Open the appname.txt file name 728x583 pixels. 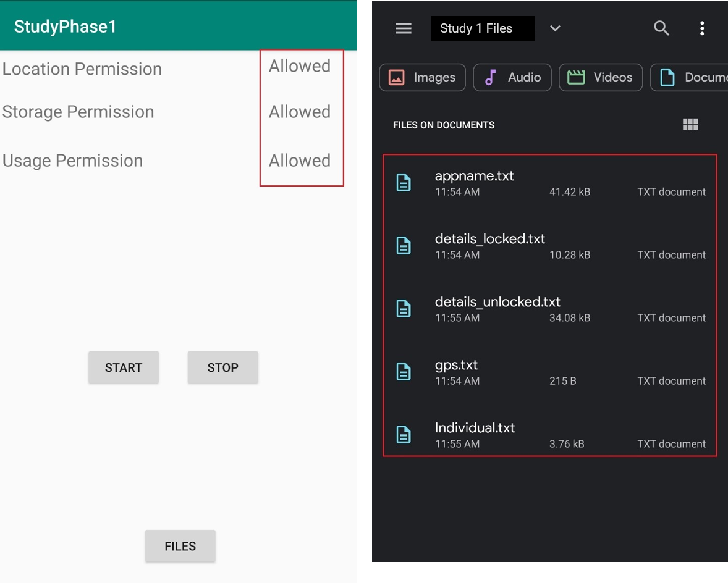pos(474,176)
